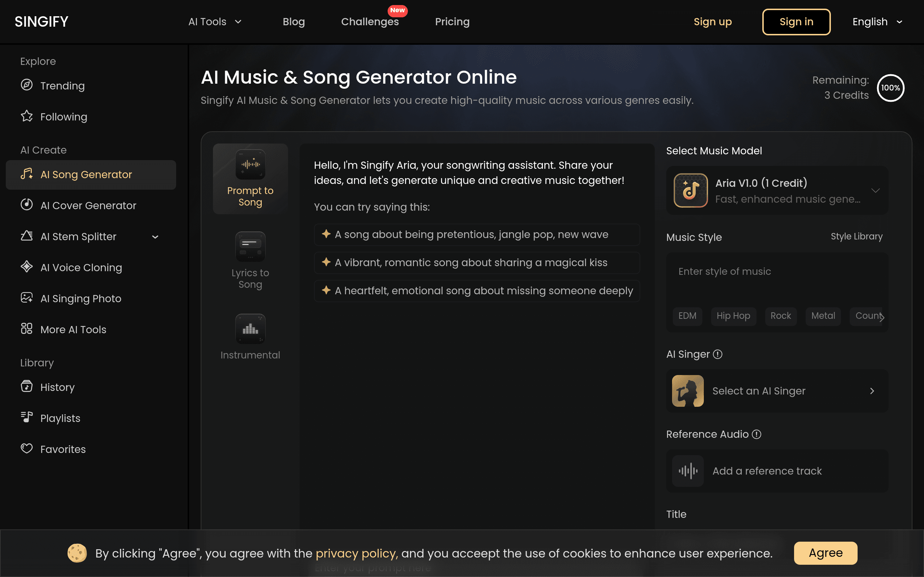Click the Enter style of music field
The height and width of the screenshot is (577, 924).
777,277
